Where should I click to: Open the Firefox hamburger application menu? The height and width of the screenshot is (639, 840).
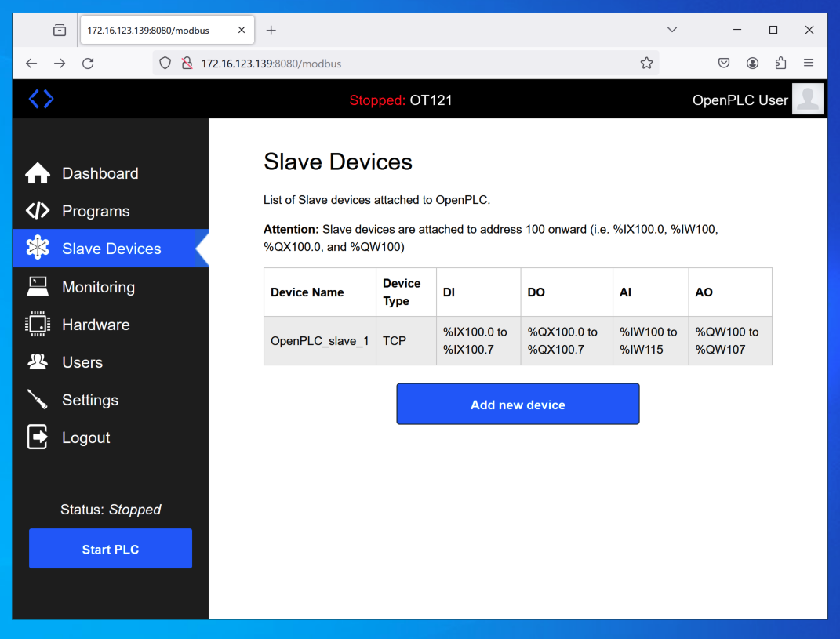(809, 64)
